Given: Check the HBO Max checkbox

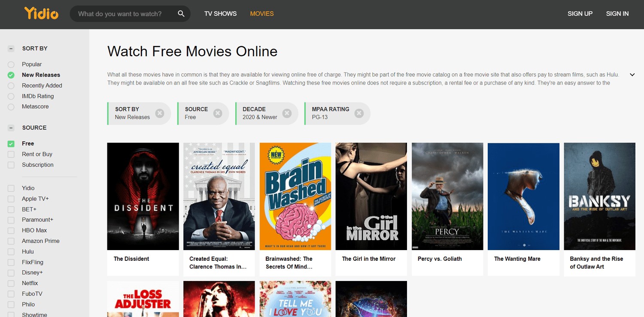Looking at the screenshot, I should tap(11, 230).
